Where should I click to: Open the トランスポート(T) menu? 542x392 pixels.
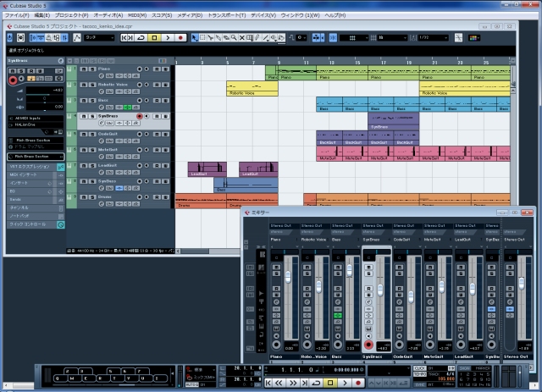pyautogui.click(x=227, y=15)
